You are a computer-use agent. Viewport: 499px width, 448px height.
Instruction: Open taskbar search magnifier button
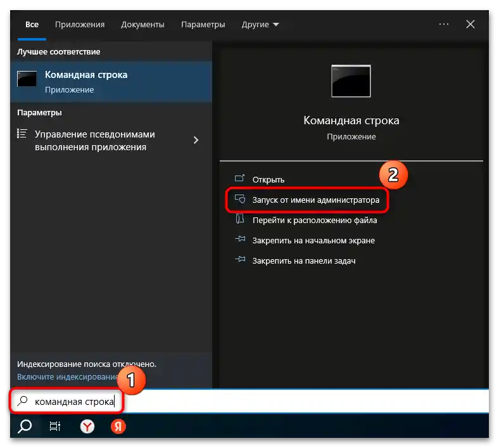[x=25, y=426]
